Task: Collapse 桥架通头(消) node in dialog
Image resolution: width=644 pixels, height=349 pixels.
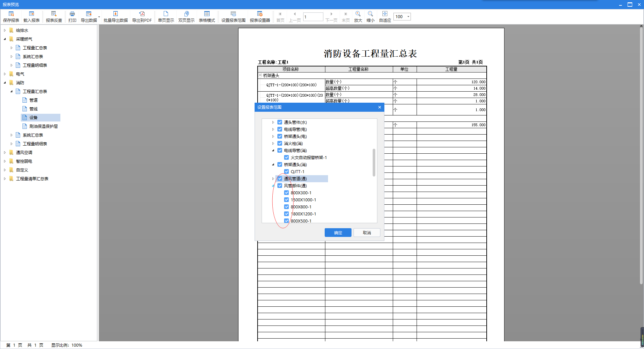Action: tap(273, 164)
